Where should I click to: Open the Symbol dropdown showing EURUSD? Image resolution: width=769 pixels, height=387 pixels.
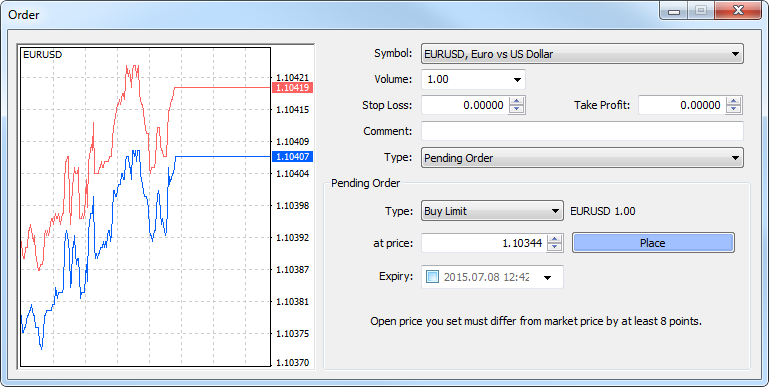[582, 54]
